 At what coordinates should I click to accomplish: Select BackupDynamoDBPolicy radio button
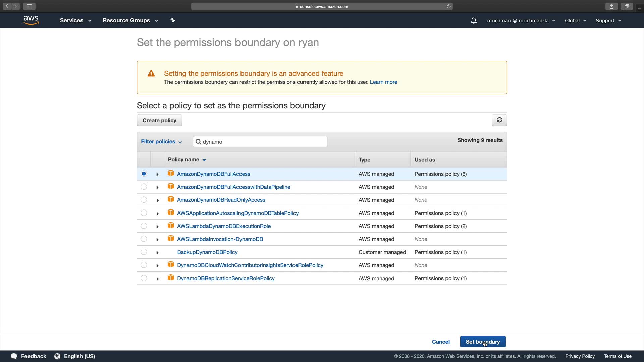(x=144, y=252)
